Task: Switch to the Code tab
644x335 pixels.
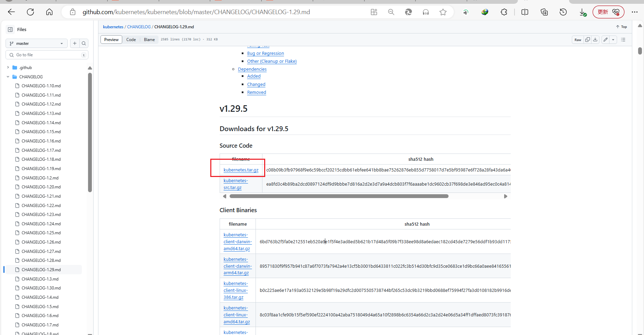Action: pyautogui.click(x=131, y=40)
